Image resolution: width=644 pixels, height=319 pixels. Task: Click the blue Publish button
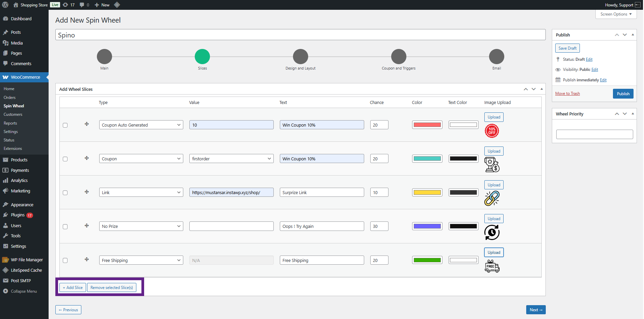(623, 94)
